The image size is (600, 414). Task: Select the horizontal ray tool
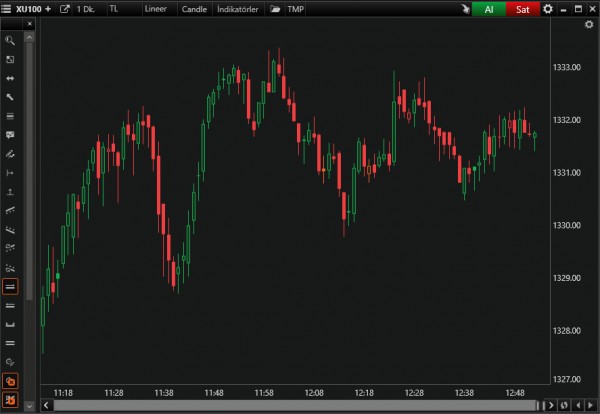[10, 173]
